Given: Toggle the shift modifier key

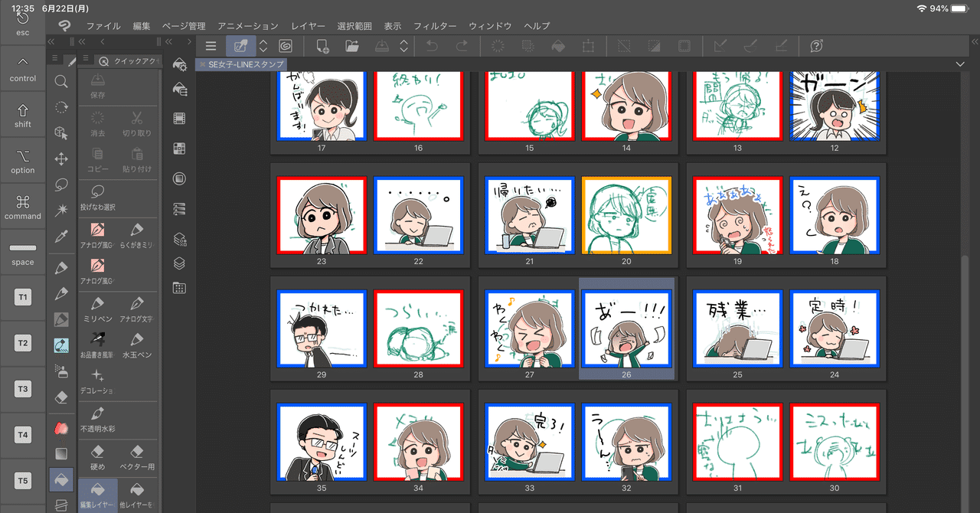Looking at the screenshot, I should [x=23, y=115].
